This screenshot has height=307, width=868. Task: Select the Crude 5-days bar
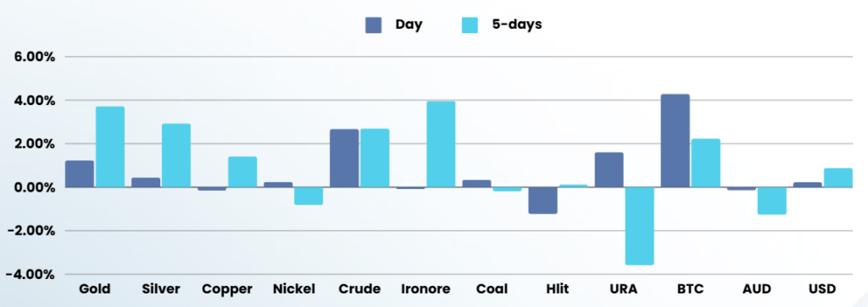click(375, 158)
